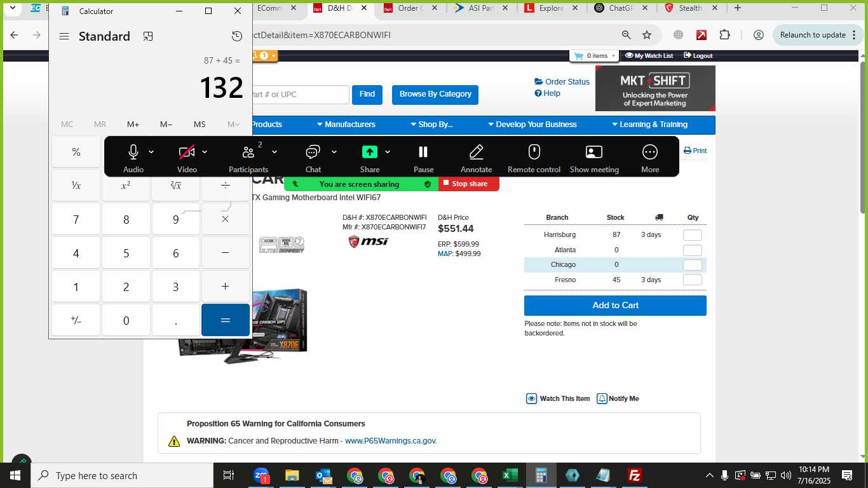The height and width of the screenshot is (488, 868).
Task: Open the www.P65Warnings.ca.gov link
Action: (391, 441)
